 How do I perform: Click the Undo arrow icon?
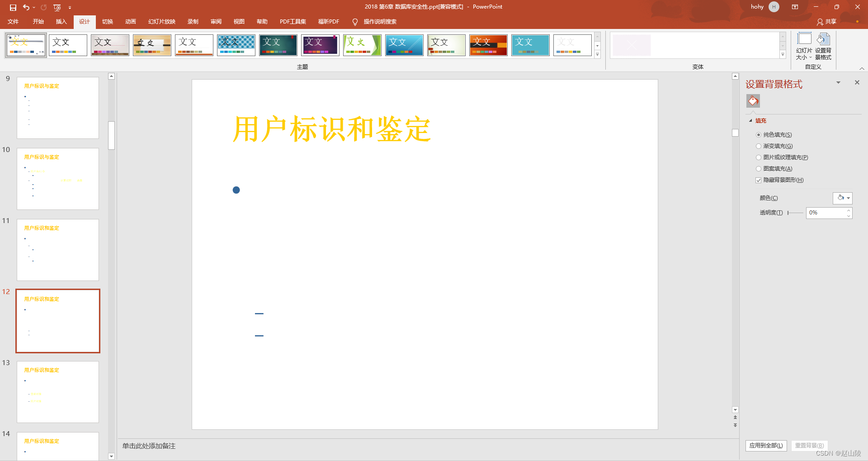pos(26,7)
